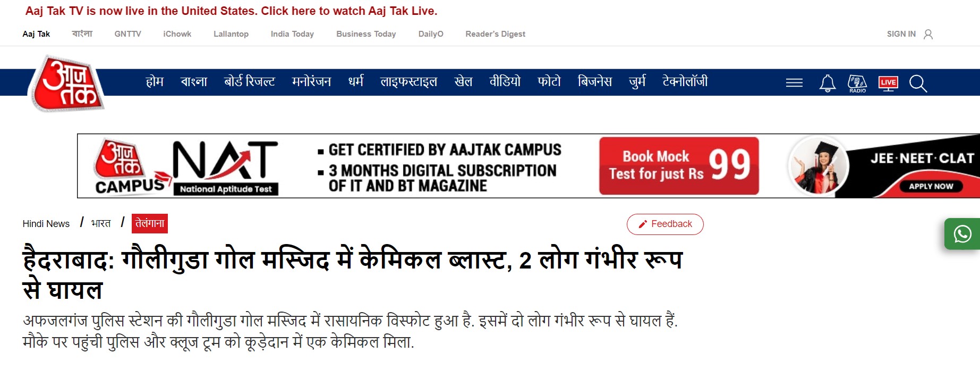
Task: Open GNTTV network link
Action: coord(128,34)
